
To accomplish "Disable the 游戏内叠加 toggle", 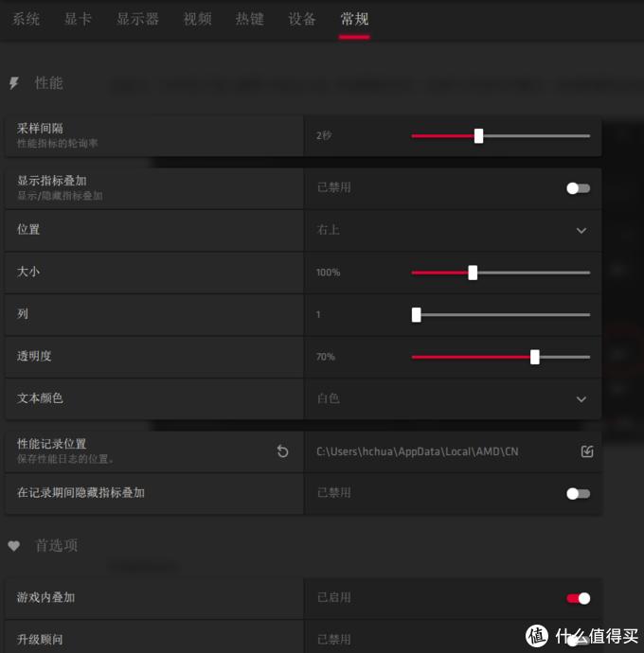I will tap(578, 598).
